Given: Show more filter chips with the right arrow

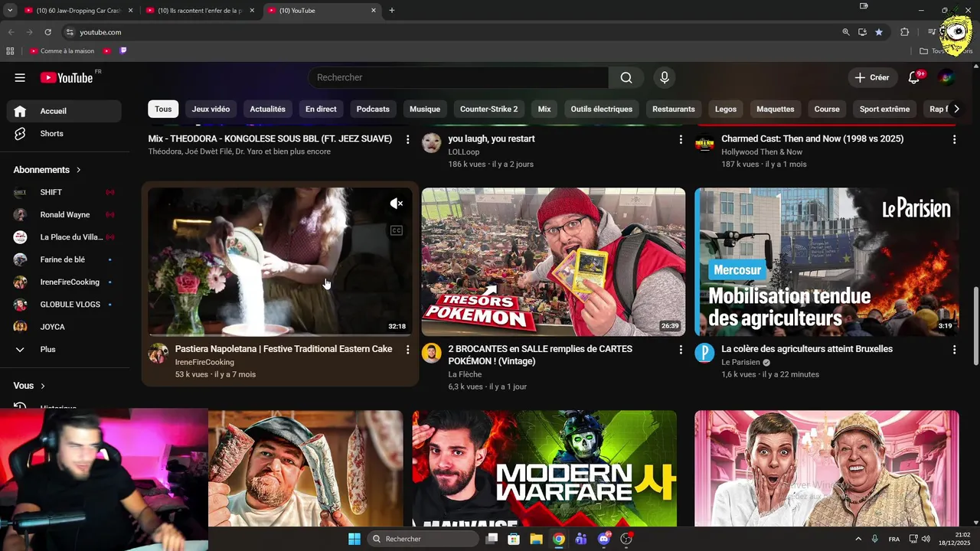Looking at the screenshot, I should 955,109.
